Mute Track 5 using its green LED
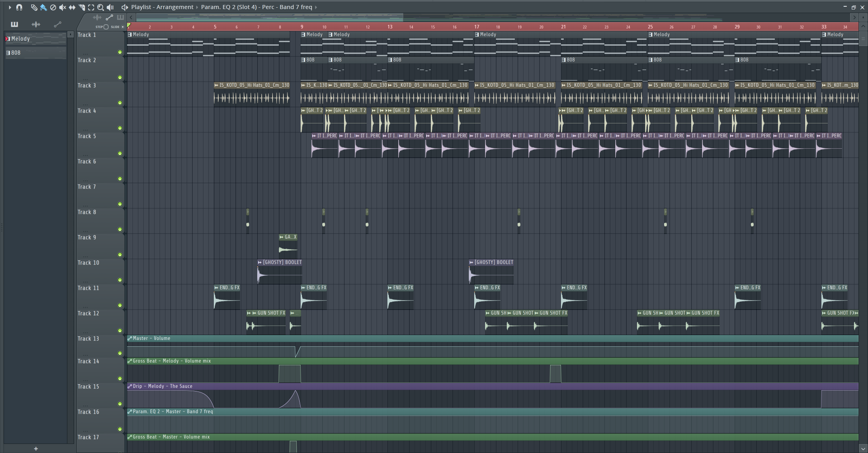 (120, 154)
